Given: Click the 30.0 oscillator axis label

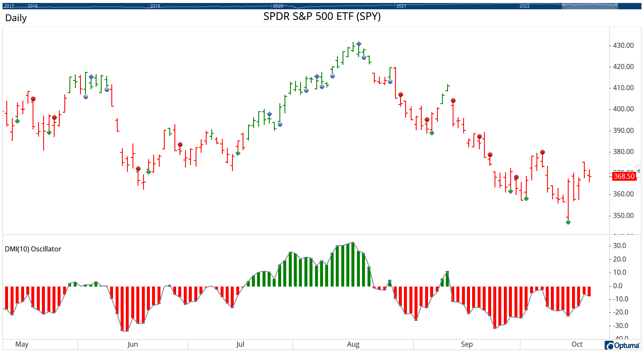Looking at the screenshot, I should click(620, 245).
